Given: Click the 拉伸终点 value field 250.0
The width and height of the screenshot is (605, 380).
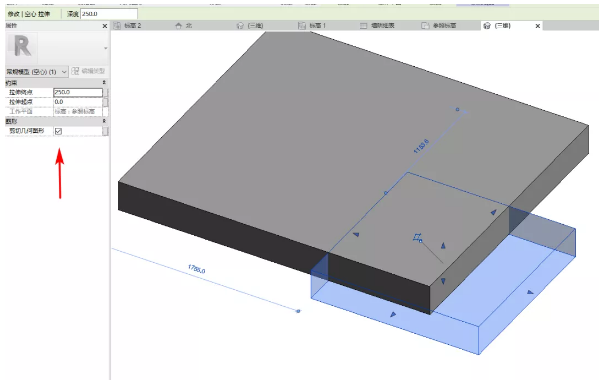Looking at the screenshot, I should click(x=78, y=92).
